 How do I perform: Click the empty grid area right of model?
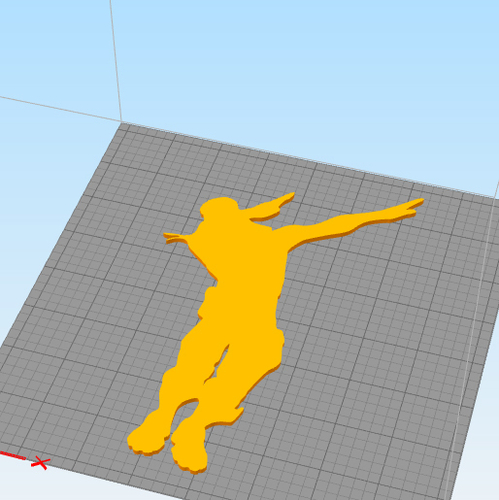point(383,317)
